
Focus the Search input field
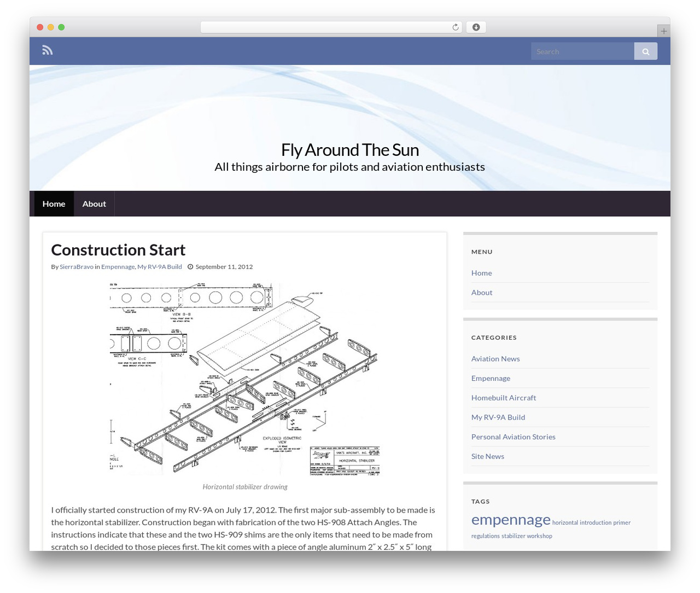tap(582, 51)
